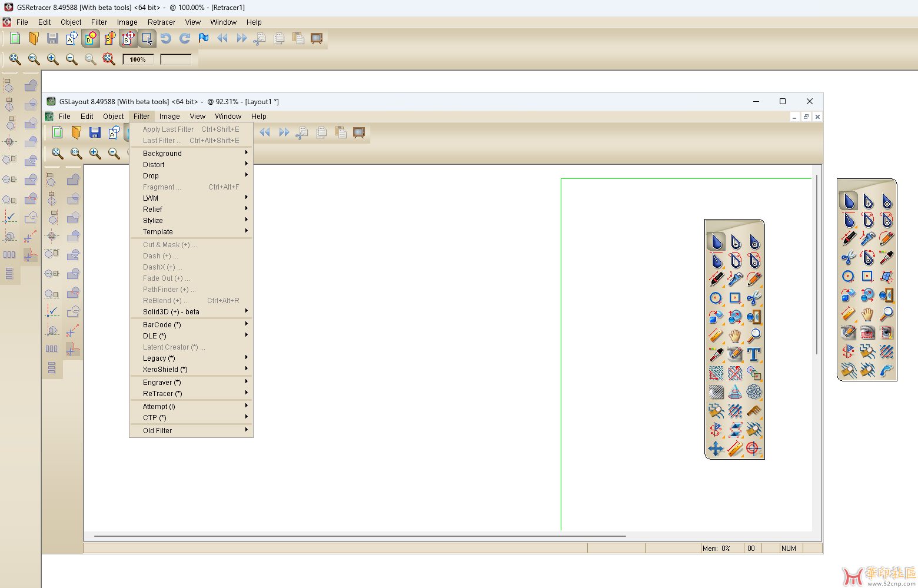Click the vertical scrollbar of GSLayout canvas

817,265
